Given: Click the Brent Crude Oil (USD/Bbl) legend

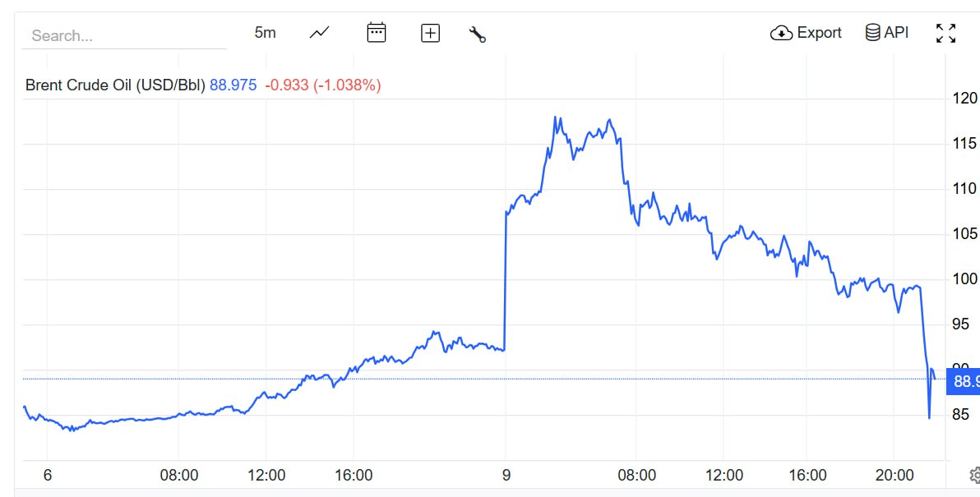Looking at the screenshot, I should [115, 85].
